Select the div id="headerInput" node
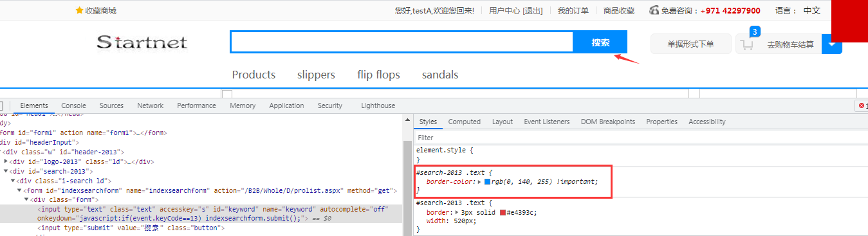 [39, 142]
